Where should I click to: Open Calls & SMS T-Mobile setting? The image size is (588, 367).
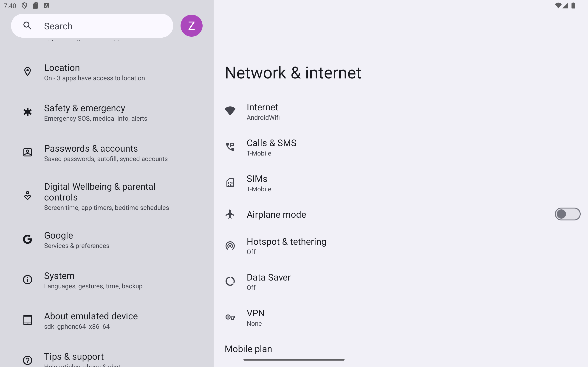(x=401, y=147)
